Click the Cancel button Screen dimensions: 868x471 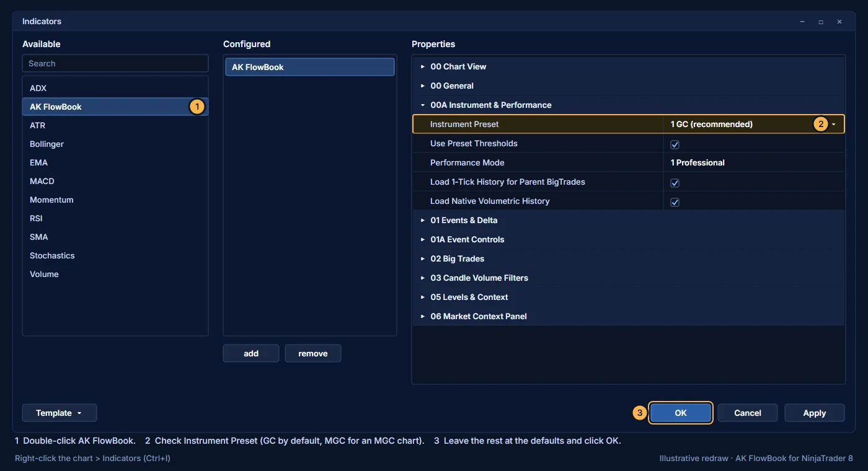pos(748,413)
